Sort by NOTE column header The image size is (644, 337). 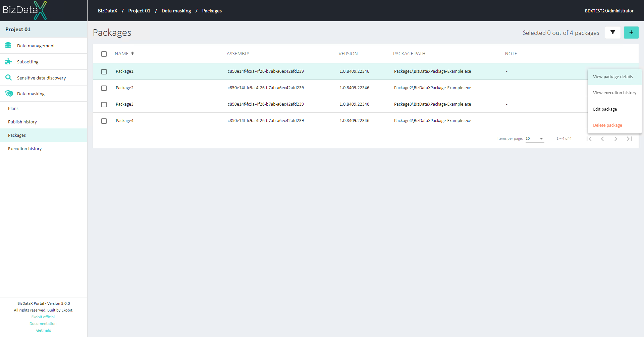[511, 54]
